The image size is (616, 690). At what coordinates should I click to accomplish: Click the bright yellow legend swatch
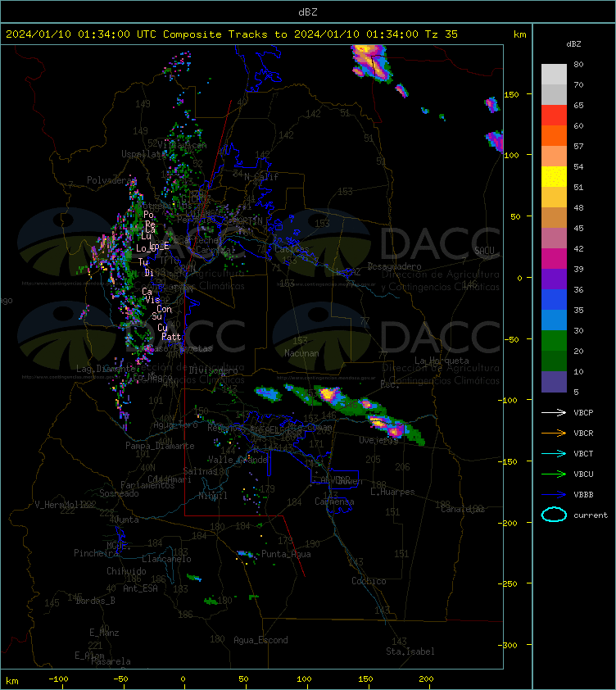(554, 176)
